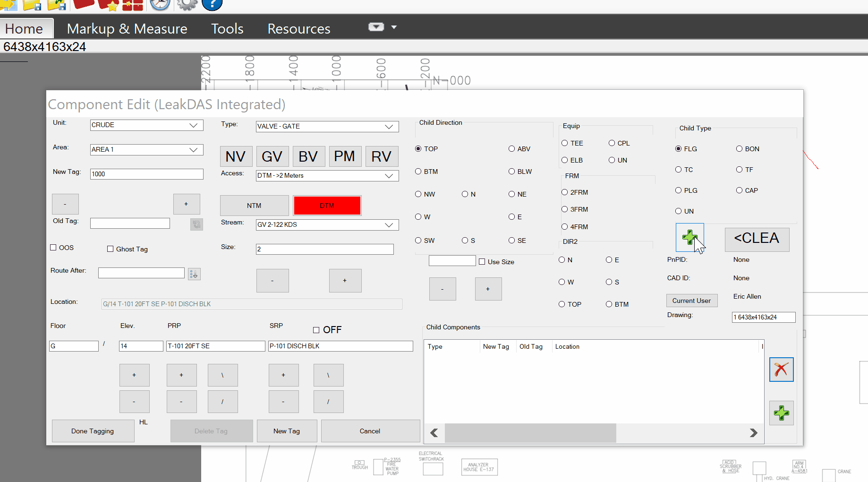Click the refresh icon next to Old Tag
This screenshot has height=482, width=868.
click(x=196, y=224)
